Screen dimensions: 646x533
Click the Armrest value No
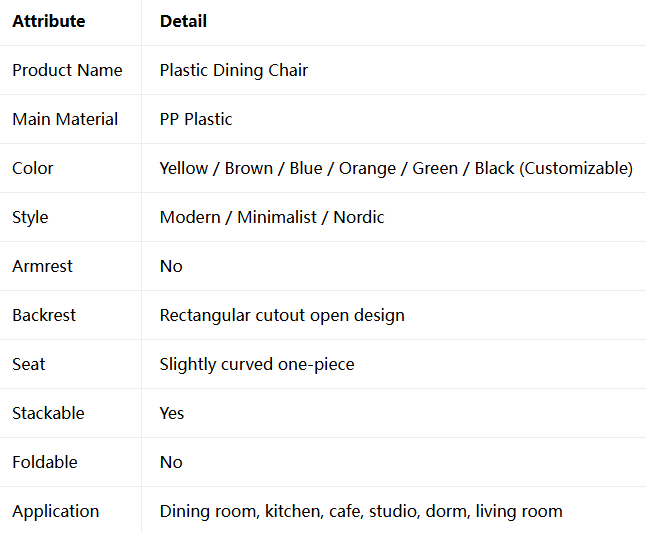(x=171, y=266)
